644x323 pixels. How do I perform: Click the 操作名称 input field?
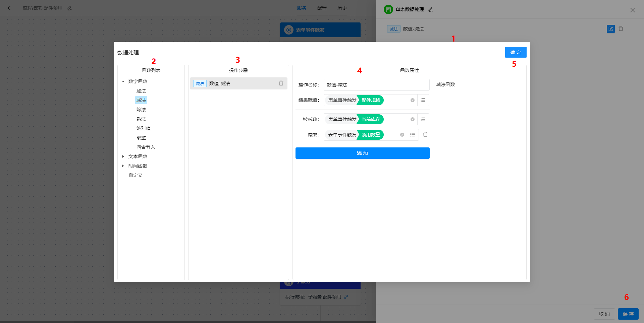tap(376, 85)
